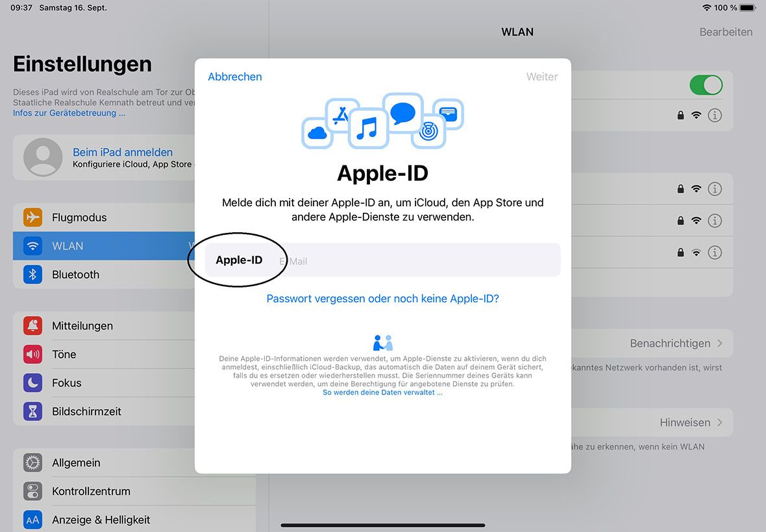The width and height of the screenshot is (766, 532).
Task: Click the Anzeige & Helligkeit AA icon
Action: point(32,520)
